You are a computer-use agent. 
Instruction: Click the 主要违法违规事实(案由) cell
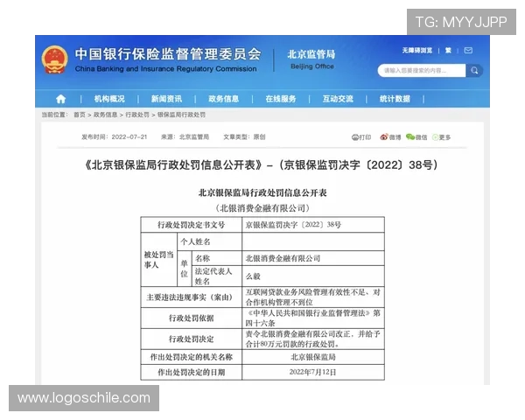point(191,297)
